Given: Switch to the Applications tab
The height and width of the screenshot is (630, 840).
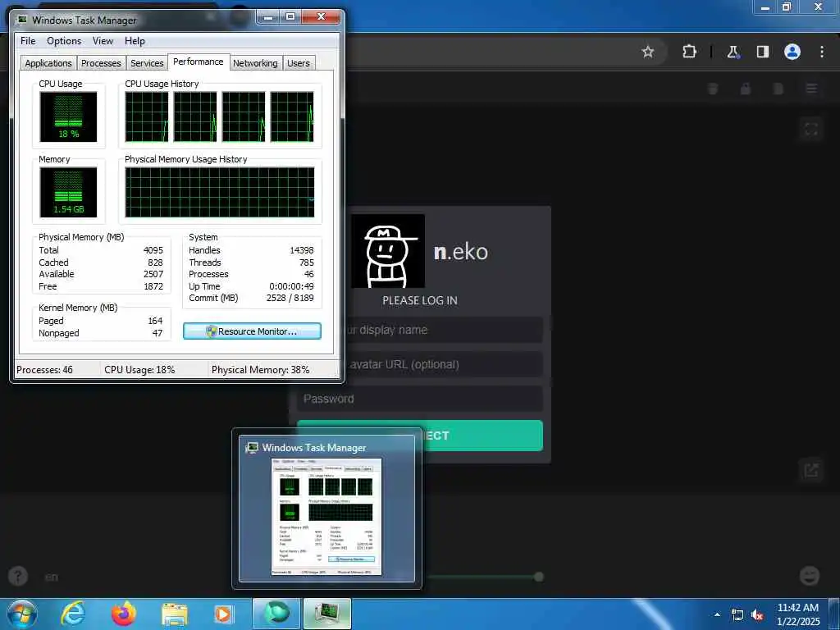Looking at the screenshot, I should pyautogui.click(x=48, y=63).
